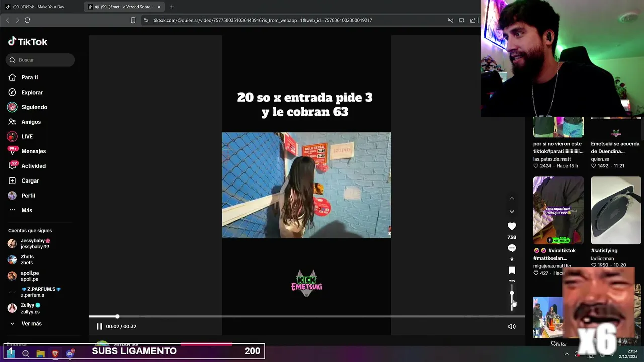Open the TikTok logo home link
Viewport: 644px width, 362px height.
(x=28, y=42)
